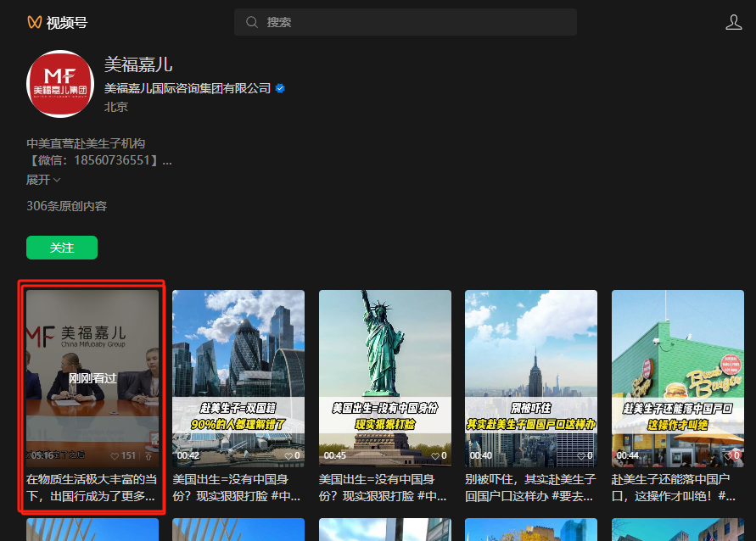Open the 赴美生子还能落中国户口 burger shop thumbnail
The width and height of the screenshot is (756, 541).
pos(678,379)
